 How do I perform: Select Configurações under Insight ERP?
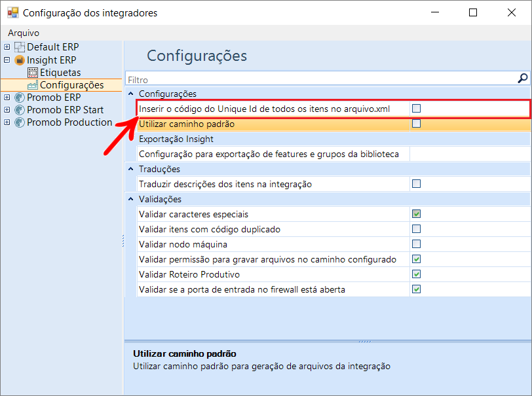[x=72, y=85]
